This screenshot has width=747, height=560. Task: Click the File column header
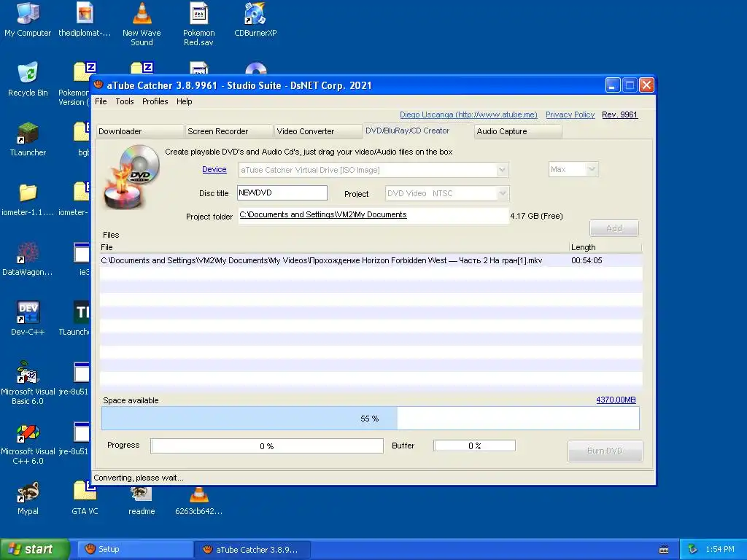pyautogui.click(x=334, y=247)
